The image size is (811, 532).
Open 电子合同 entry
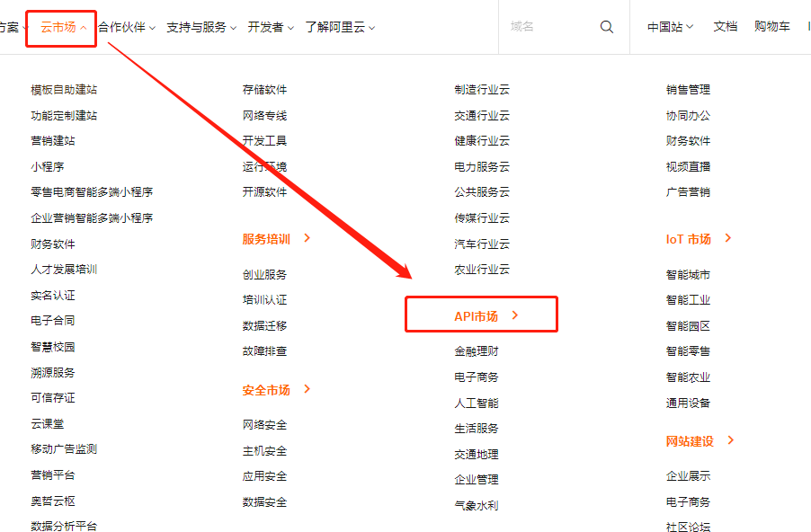tap(53, 321)
